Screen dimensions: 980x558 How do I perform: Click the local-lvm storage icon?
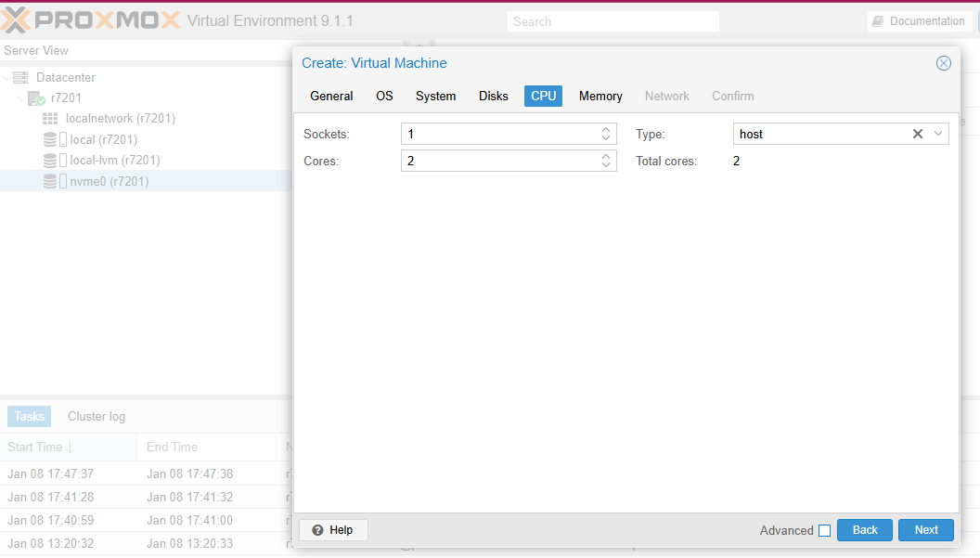tap(50, 161)
